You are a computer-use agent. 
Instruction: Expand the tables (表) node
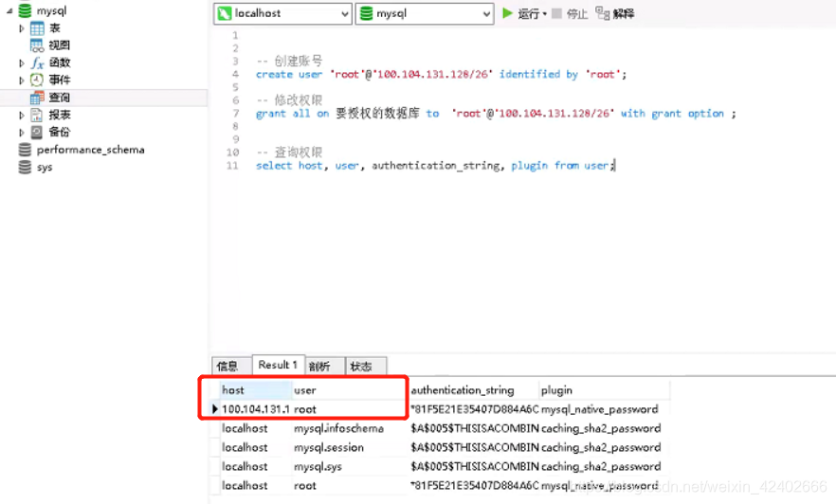click(x=21, y=28)
